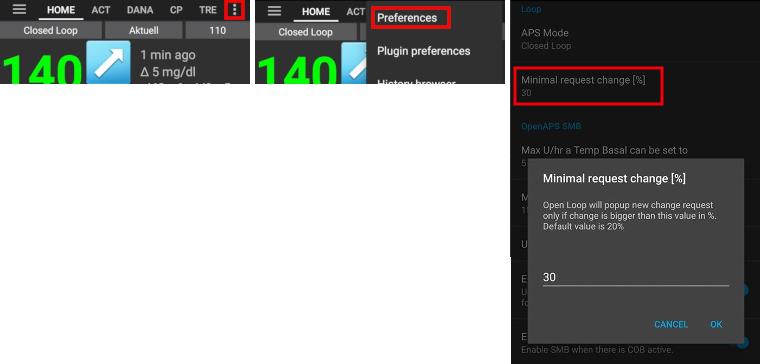Switch to the TRE tab
The height and width of the screenshot is (364, 760).
click(208, 10)
